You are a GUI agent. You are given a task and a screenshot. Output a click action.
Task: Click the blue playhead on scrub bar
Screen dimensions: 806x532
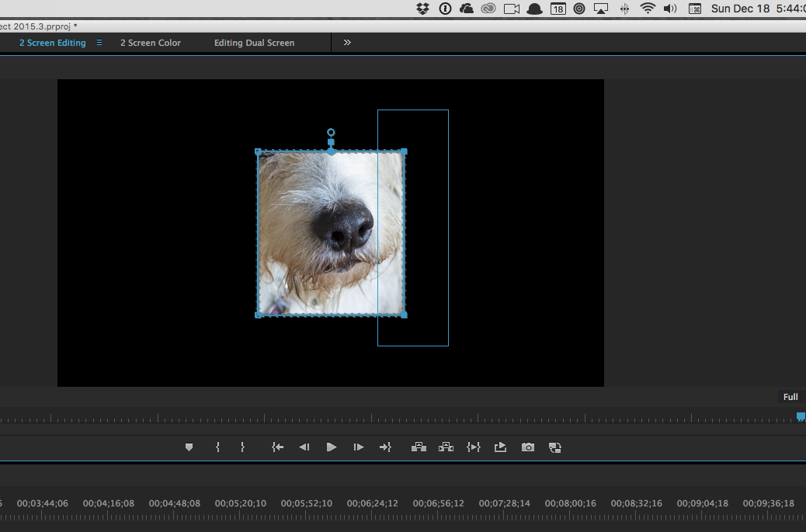click(x=801, y=417)
